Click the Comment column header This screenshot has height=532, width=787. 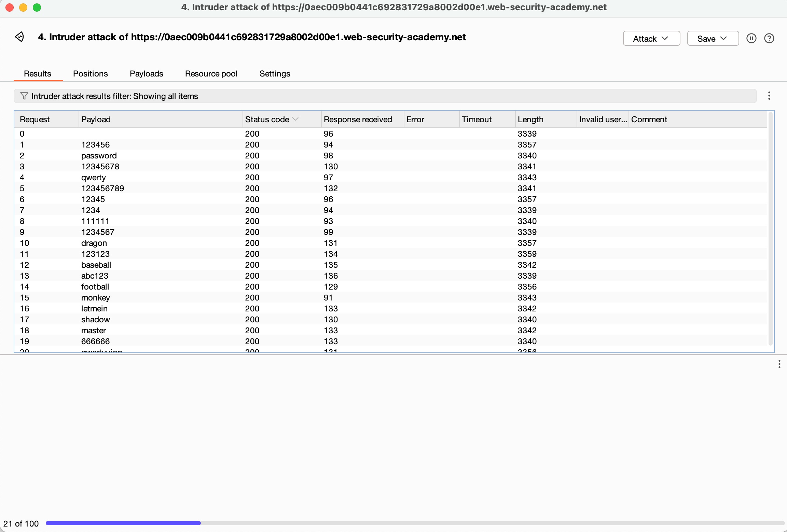698,120
